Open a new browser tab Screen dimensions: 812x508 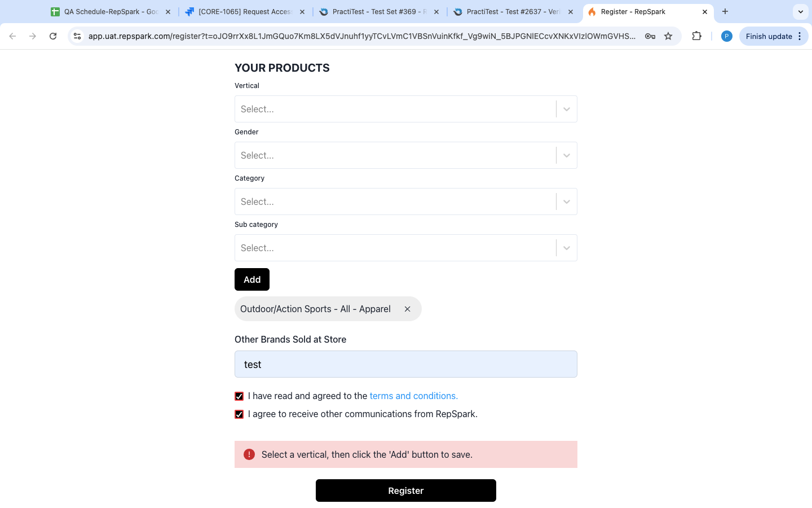tap(725, 11)
